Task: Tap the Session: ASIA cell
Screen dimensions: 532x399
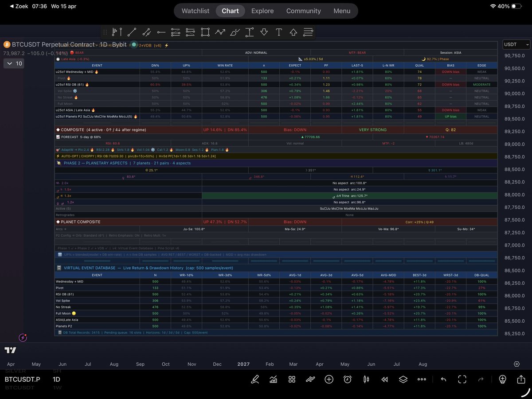Action: [450, 53]
